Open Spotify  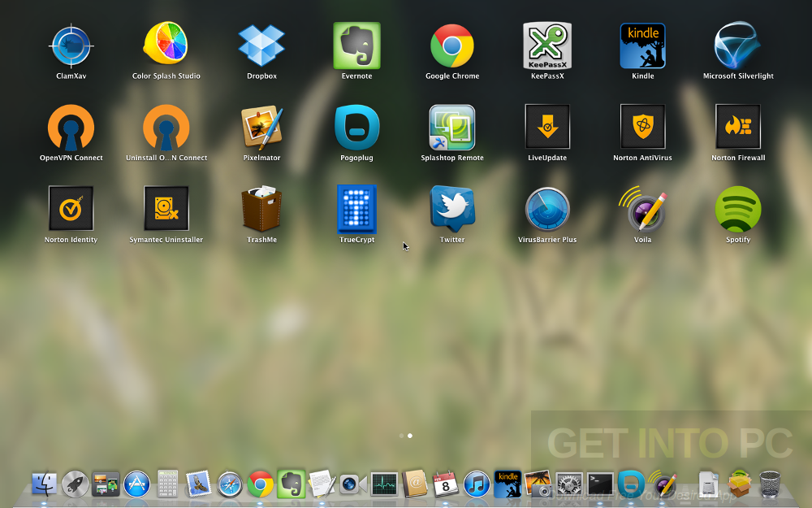click(x=738, y=209)
